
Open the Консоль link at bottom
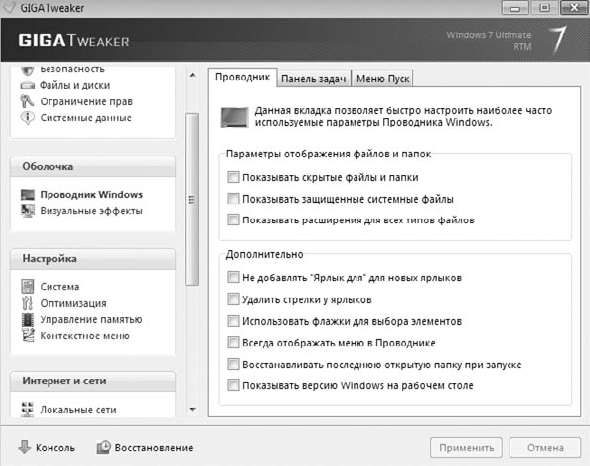click(x=46, y=448)
